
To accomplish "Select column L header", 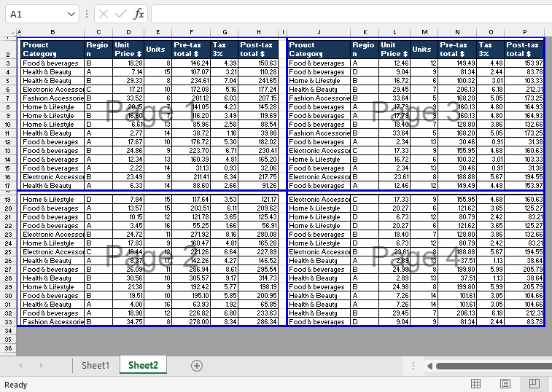I will tap(394, 32).
